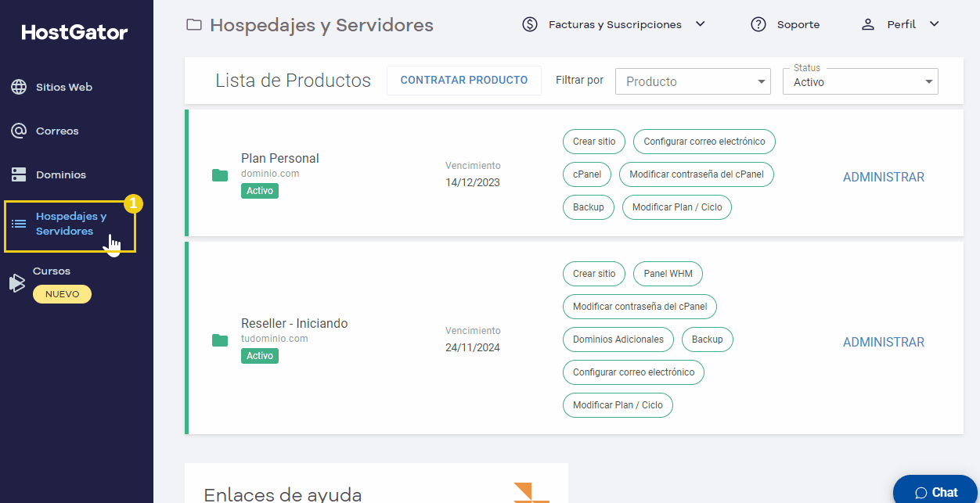Open the Producto filter dropdown
Image resolution: width=980 pixels, height=503 pixels.
coord(693,81)
